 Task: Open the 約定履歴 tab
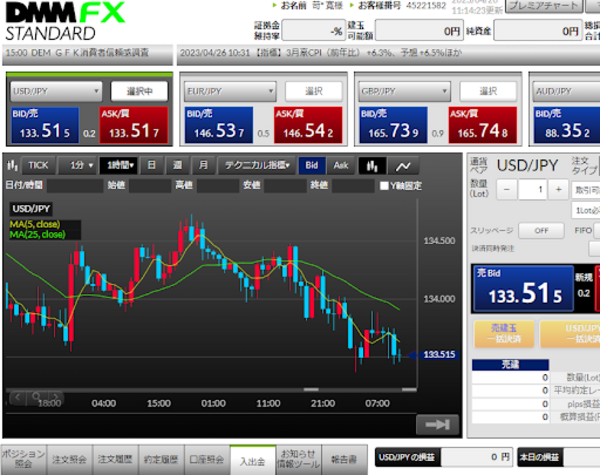161,459
